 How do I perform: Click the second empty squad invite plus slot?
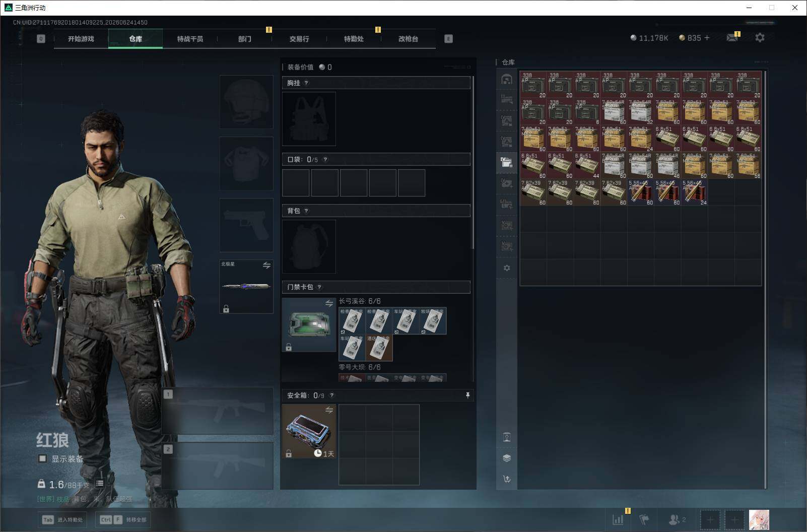(734, 519)
